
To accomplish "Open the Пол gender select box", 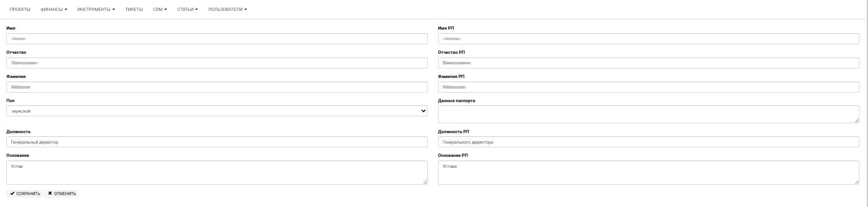I will point(217,111).
